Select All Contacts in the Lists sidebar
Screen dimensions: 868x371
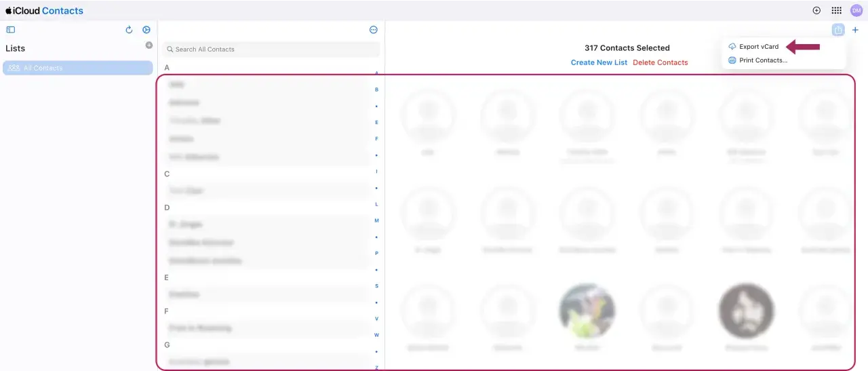pyautogui.click(x=78, y=68)
